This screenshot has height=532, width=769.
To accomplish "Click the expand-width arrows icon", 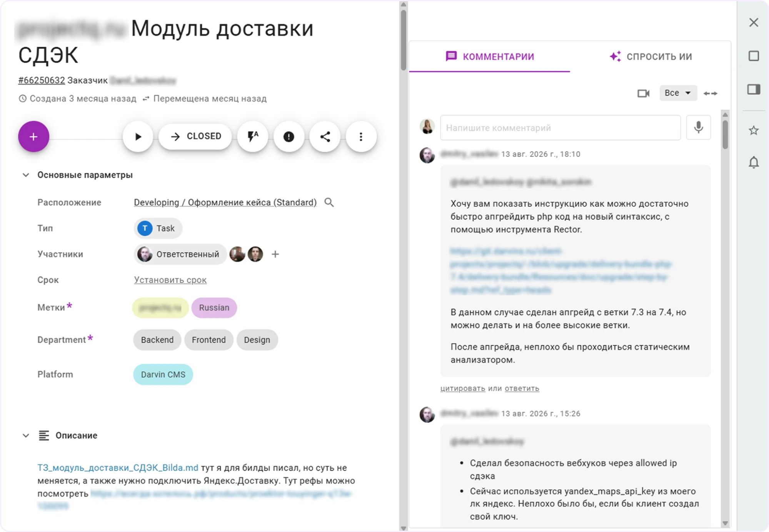I will click(x=710, y=93).
